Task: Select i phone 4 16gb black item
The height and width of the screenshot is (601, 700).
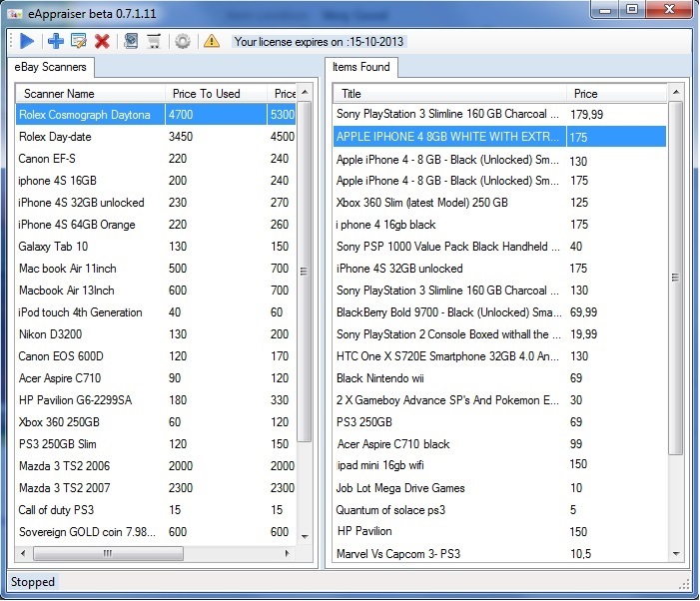Action: [x=500, y=225]
